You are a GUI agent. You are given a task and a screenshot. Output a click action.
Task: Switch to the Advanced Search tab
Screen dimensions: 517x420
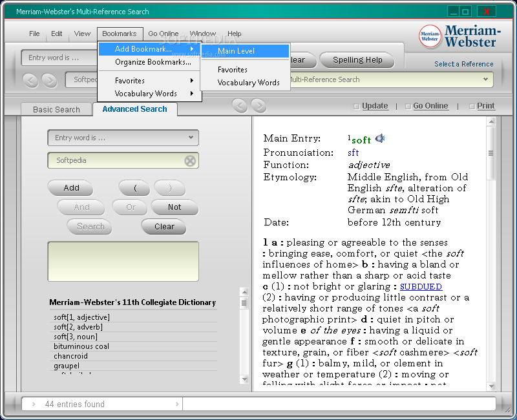click(x=135, y=109)
